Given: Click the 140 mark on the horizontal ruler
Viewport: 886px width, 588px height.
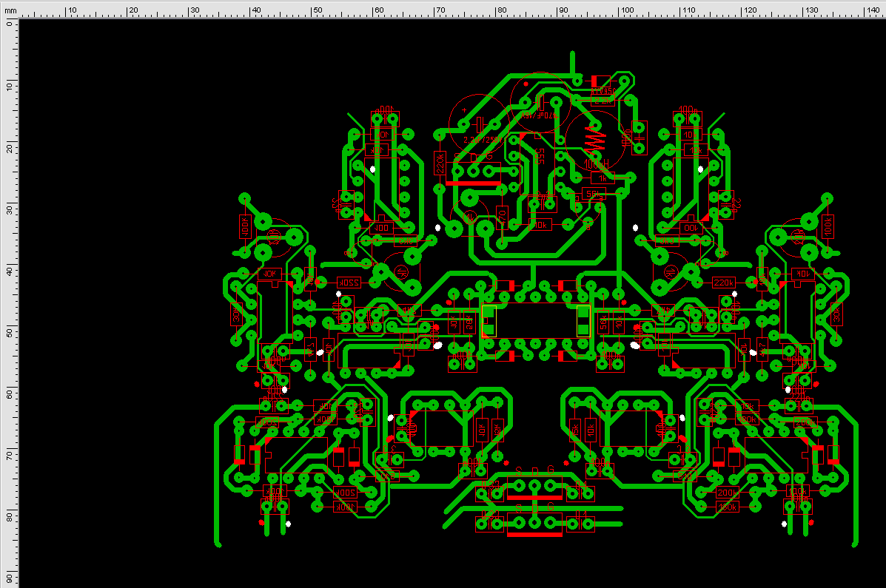Looking at the screenshot, I should pos(872,10).
